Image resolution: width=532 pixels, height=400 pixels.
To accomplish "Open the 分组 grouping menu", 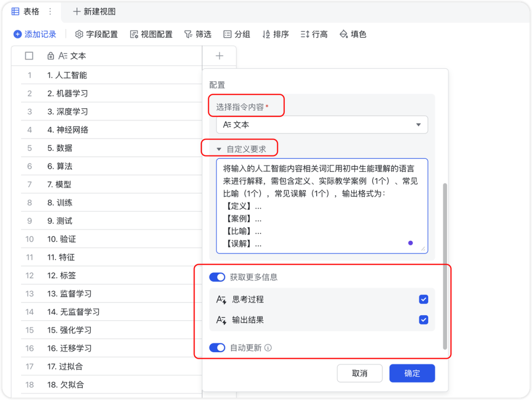I will (237, 34).
